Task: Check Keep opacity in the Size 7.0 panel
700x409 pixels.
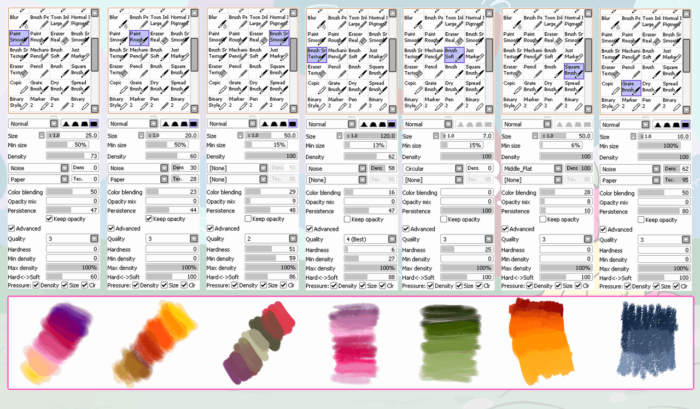Action: tap(443, 219)
